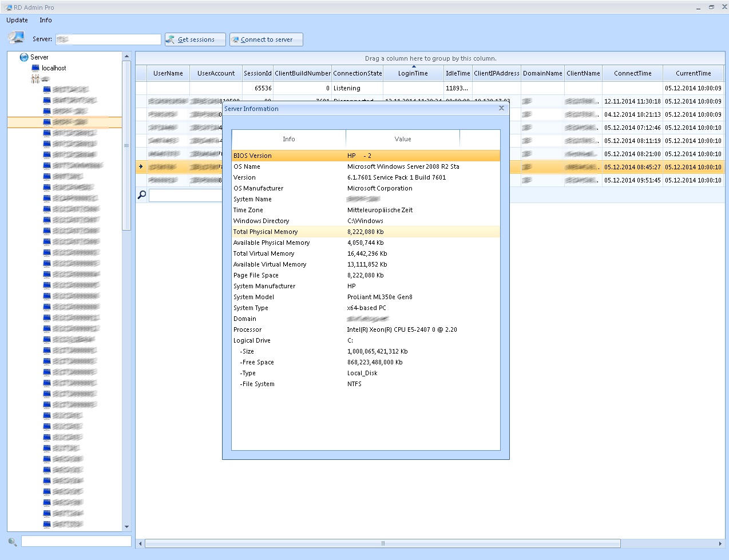Select the Total Physical Memory row
The height and width of the screenshot is (560, 729).
366,232
